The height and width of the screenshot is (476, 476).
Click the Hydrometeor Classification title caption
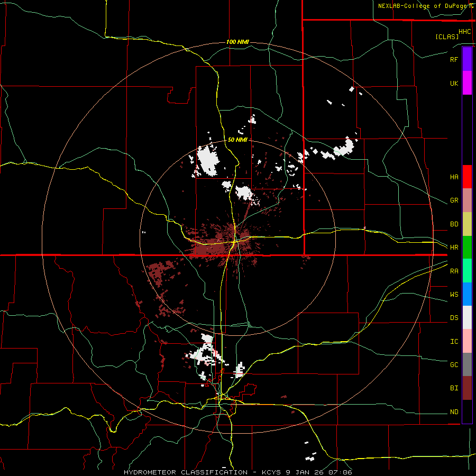[186, 472]
